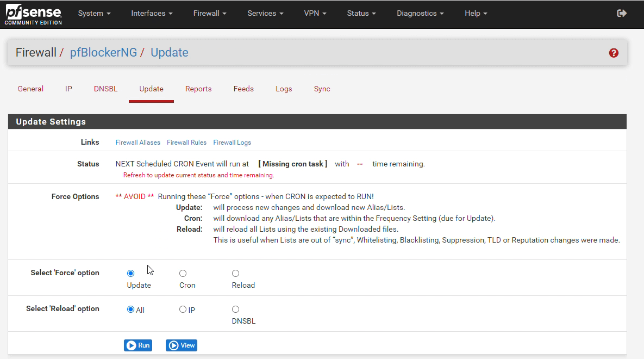644x359 pixels.
Task: Choose 'DNSBL' as the Reload option
Action: tap(235, 310)
